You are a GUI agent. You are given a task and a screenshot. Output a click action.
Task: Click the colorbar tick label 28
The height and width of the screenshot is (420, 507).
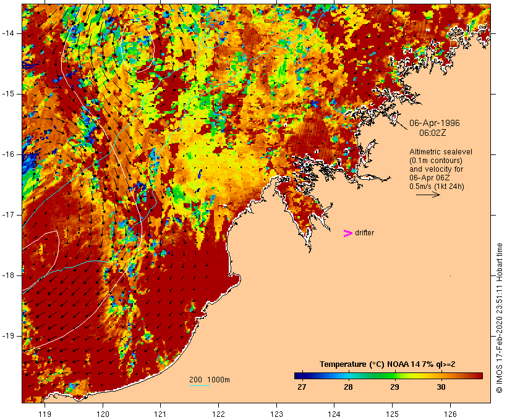click(348, 387)
